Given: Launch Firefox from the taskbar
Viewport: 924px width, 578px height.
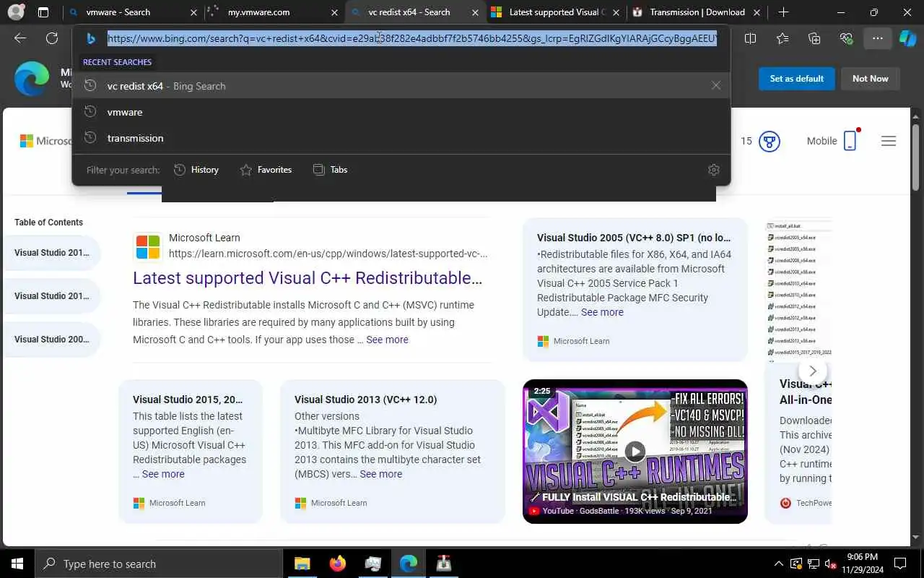Looking at the screenshot, I should 337,564.
